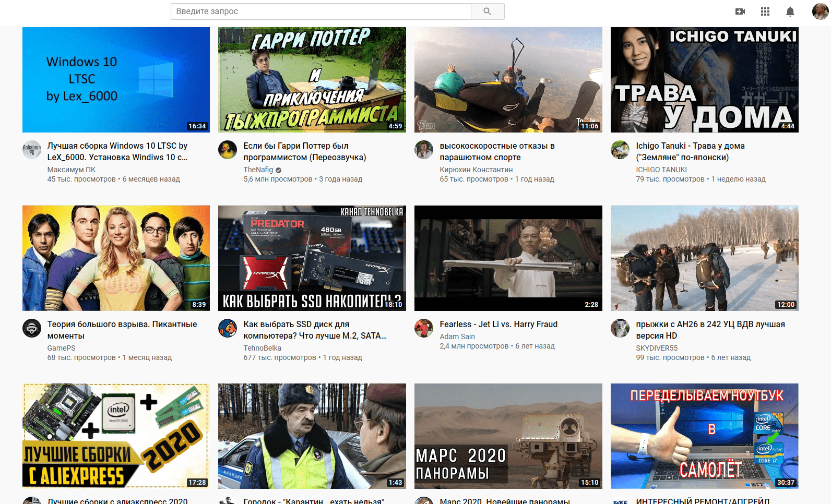
Task: Play the Harry Potter programmer video thumbnail
Action: tap(312, 80)
